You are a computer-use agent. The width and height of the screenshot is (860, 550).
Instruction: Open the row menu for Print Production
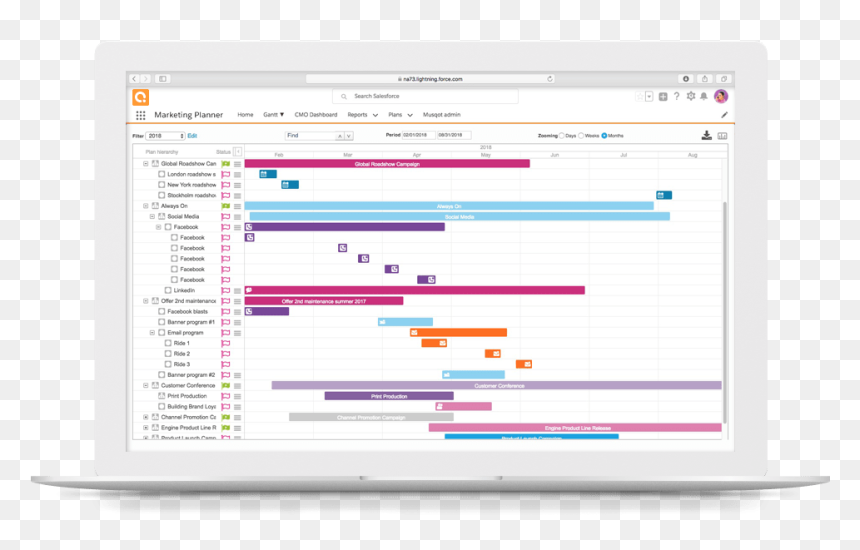pyautogui.click(x=237, y=396)
